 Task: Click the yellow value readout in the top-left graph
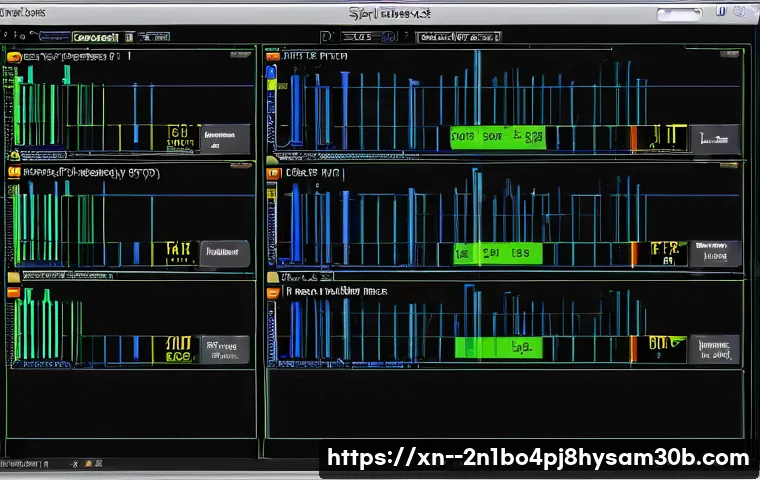click(177, 137)
